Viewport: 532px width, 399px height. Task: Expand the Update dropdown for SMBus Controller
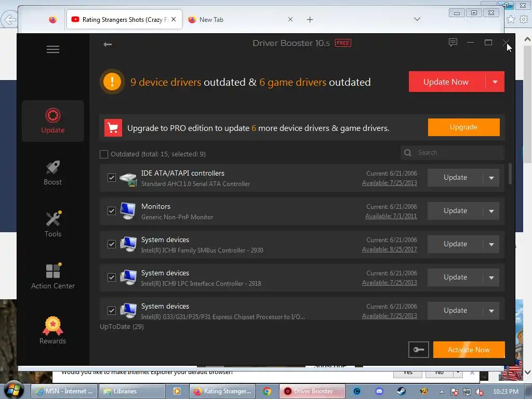pos(491,244)
